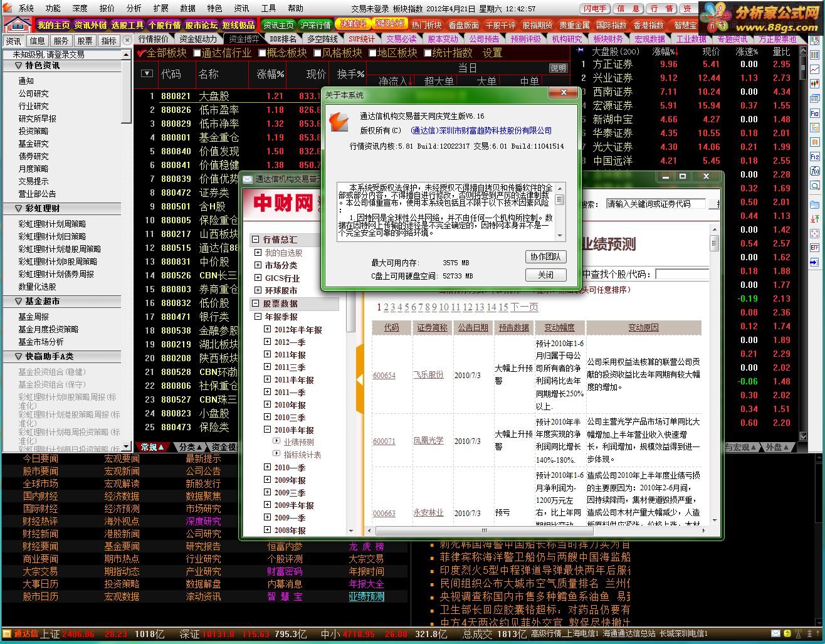Click the magnifier stock search icon

tap(815, 186)
